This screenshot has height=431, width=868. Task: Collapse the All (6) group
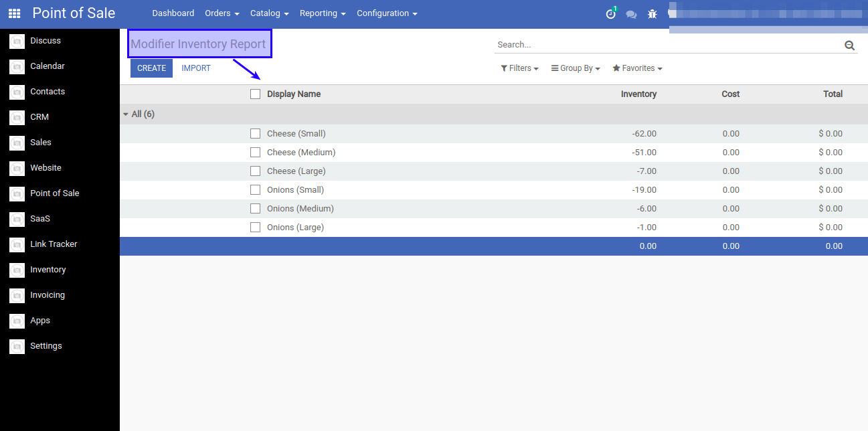(x=139, y=114)
